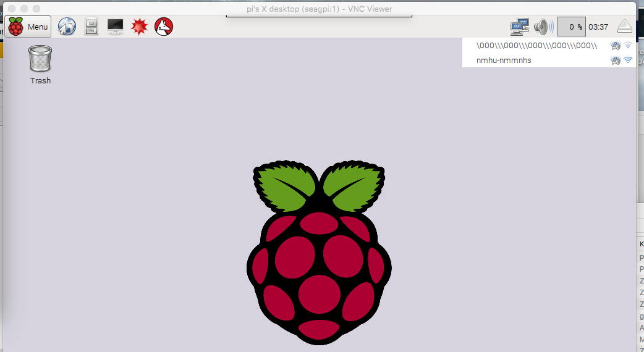Minimize the VNC Viewer window
Screen dimensions: 644x352
pos(24,9)
